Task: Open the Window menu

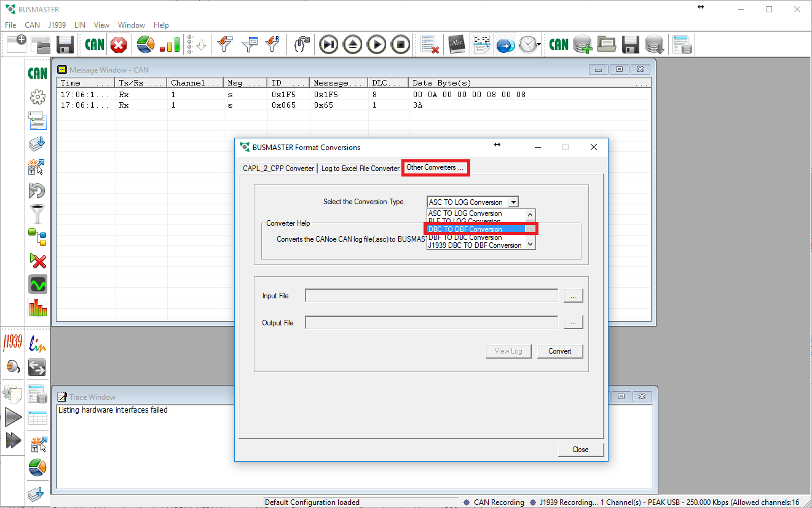Action: pyautogui.click(x=132, y=25)
